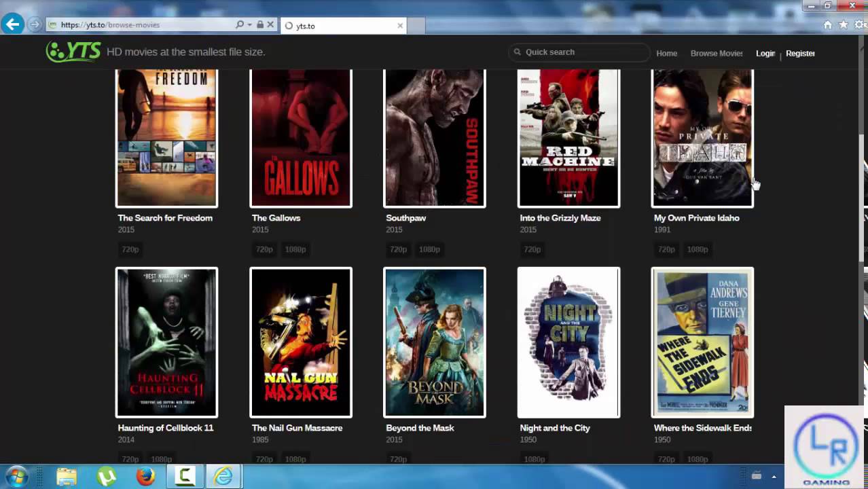Click the Quick search magnifier icon
The image size is (868, 489).
coord(518,52)
